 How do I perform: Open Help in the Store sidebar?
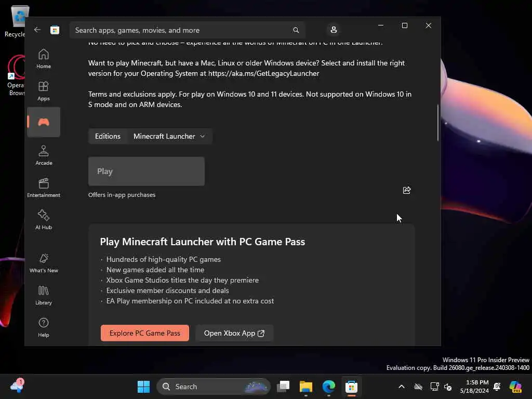(44, 327)
